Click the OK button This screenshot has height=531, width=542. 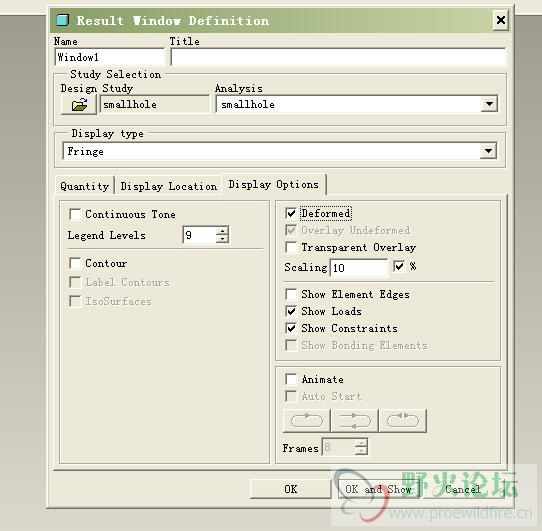(x=291, y=489)
